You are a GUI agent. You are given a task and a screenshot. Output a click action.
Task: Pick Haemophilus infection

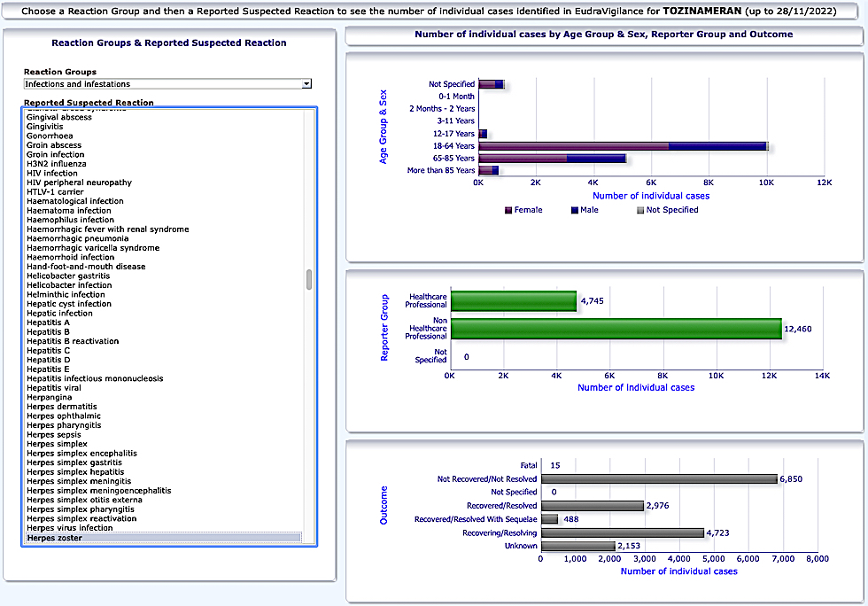pyautogui.click(x=70, y=220)
